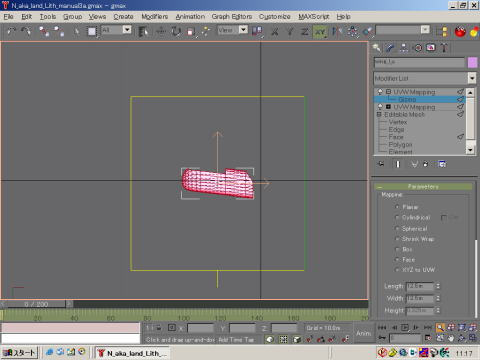Switch to the Motion command panel tab
Screen dimensions: 480x360
pyautogui.click(x=418, y=48)
